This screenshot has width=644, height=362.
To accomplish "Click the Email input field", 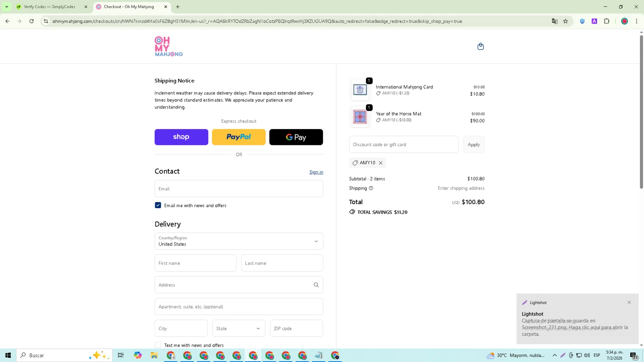I will (239, 189).
